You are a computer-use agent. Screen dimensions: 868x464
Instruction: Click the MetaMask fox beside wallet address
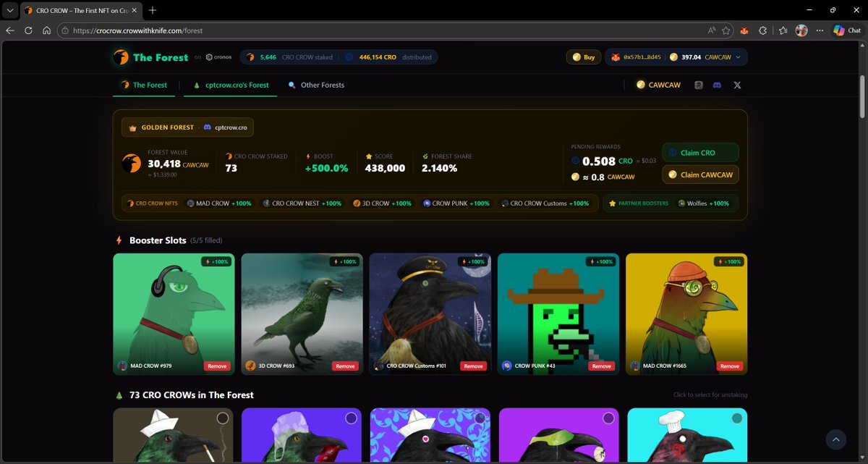616,56
